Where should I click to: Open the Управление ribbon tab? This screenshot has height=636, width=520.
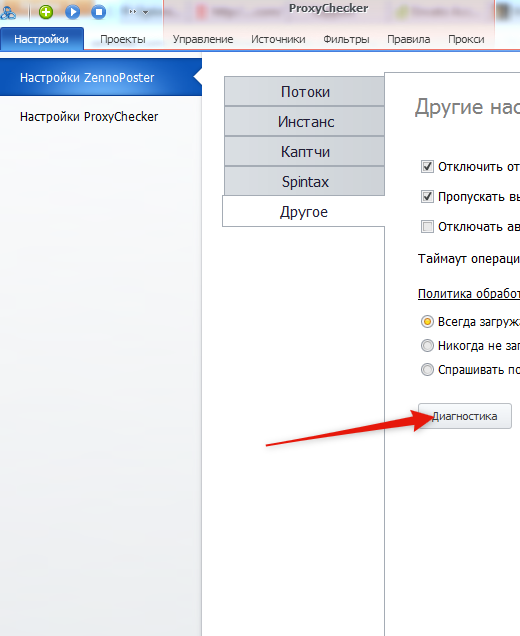tap(203, 39)
